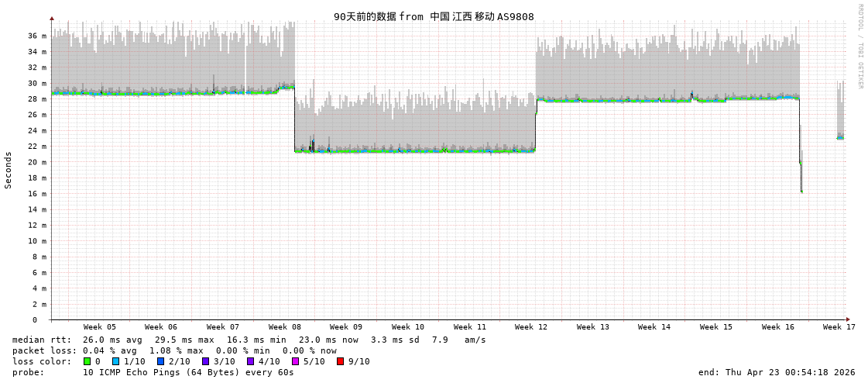Select the purple 4/10 loss swatch
The width and height of the screenshot is (868, 383).
250,361
